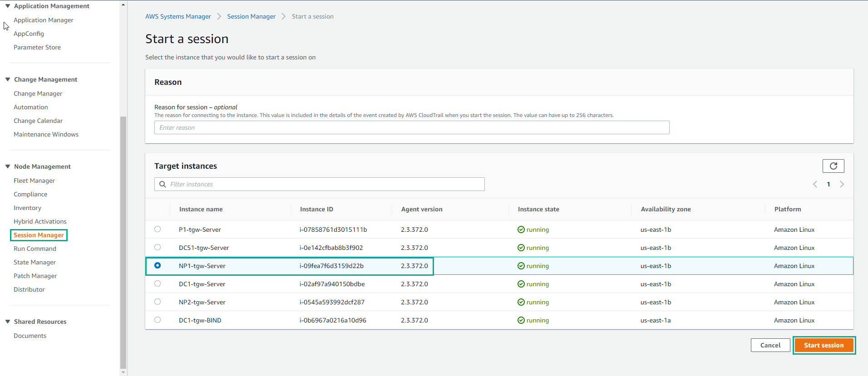Image resolution: width=868 pixels, height=376 pixels.
Task: Click the Availability zone column header
Action: tap(666, 209)
